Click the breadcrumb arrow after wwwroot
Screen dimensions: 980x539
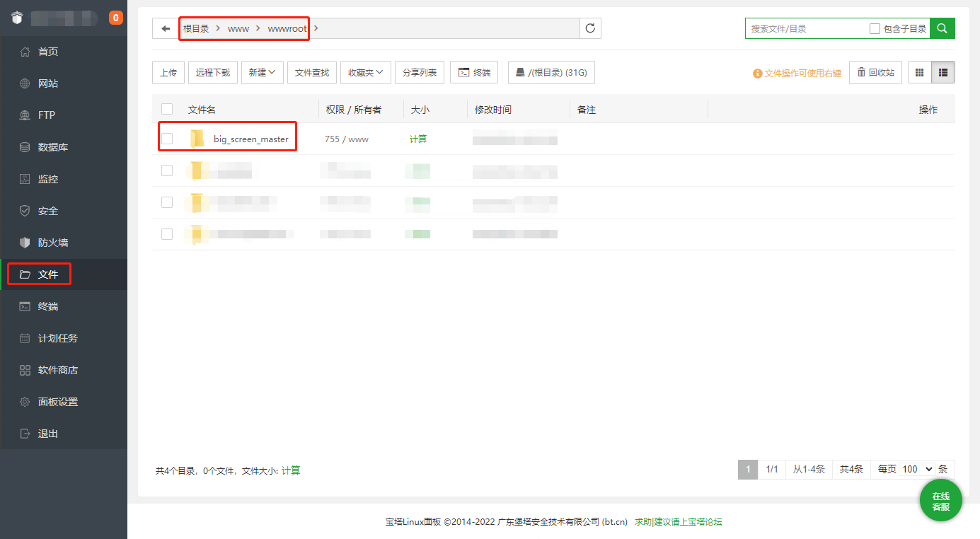316,28
